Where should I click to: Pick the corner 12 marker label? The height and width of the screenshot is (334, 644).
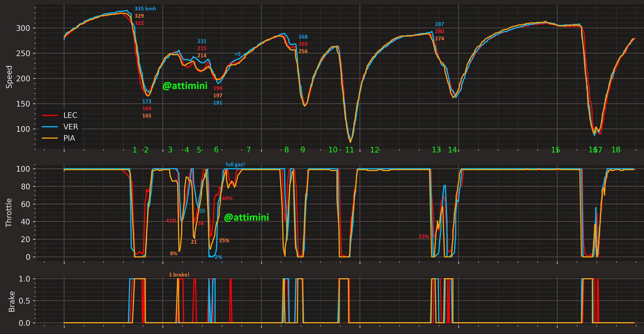[x=374, y=150]
